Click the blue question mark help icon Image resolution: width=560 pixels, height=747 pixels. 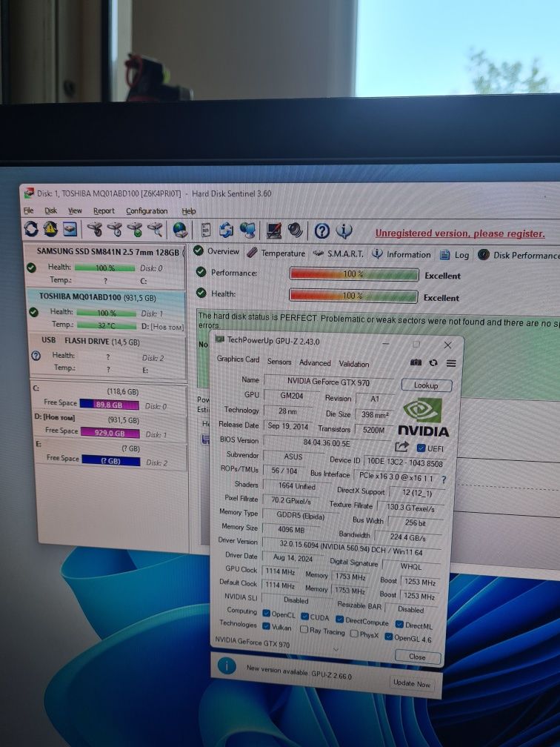(x=322, y=231)
